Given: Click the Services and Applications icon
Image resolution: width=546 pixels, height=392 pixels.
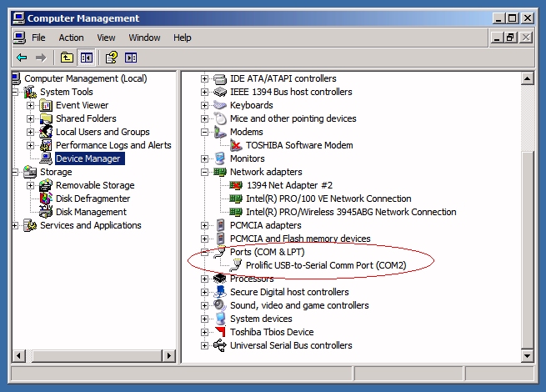Looking at the screenshot, I should point(30,225).
